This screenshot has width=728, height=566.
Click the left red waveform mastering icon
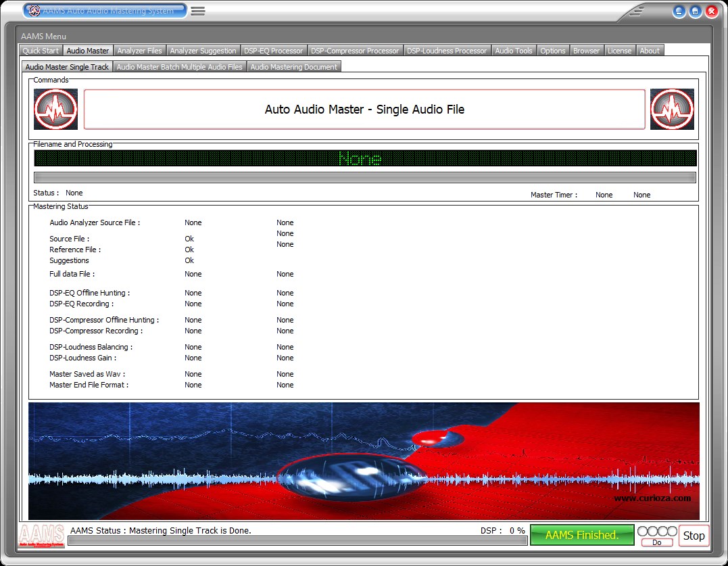coord(55,109)
